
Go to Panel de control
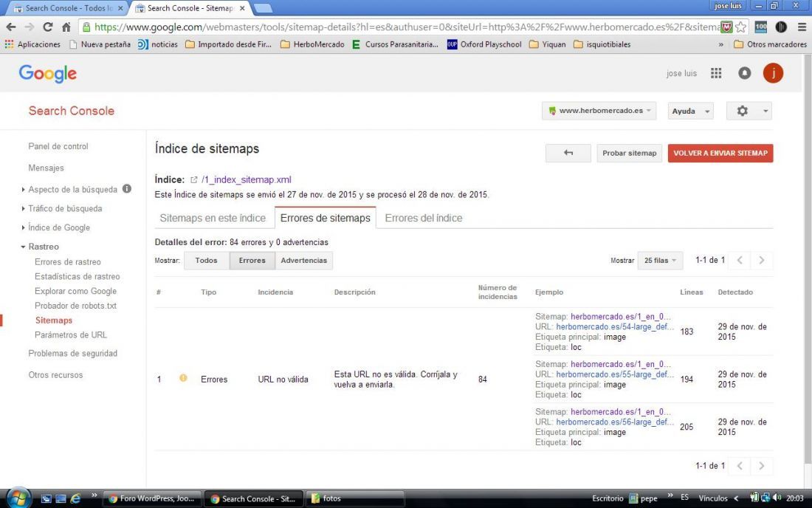click(x=58, y=146)
